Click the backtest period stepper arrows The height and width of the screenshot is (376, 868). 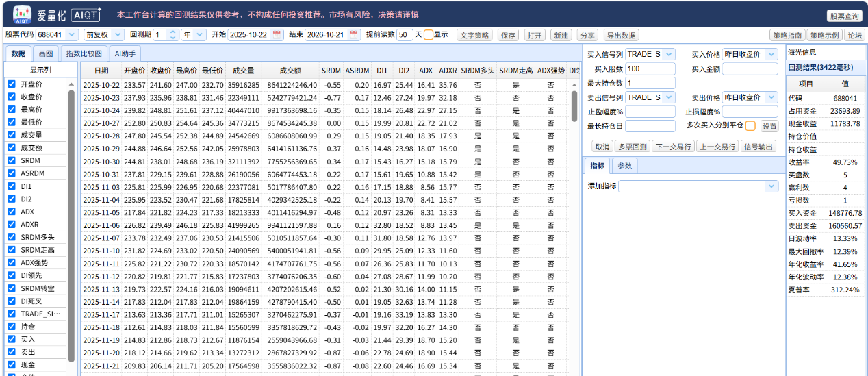[x=173, y=34]
